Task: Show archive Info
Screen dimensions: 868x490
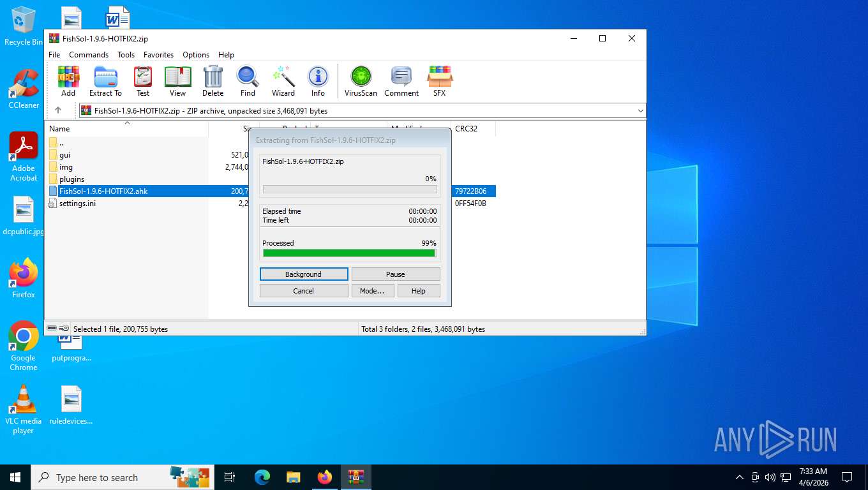Action: pos(318,81)
